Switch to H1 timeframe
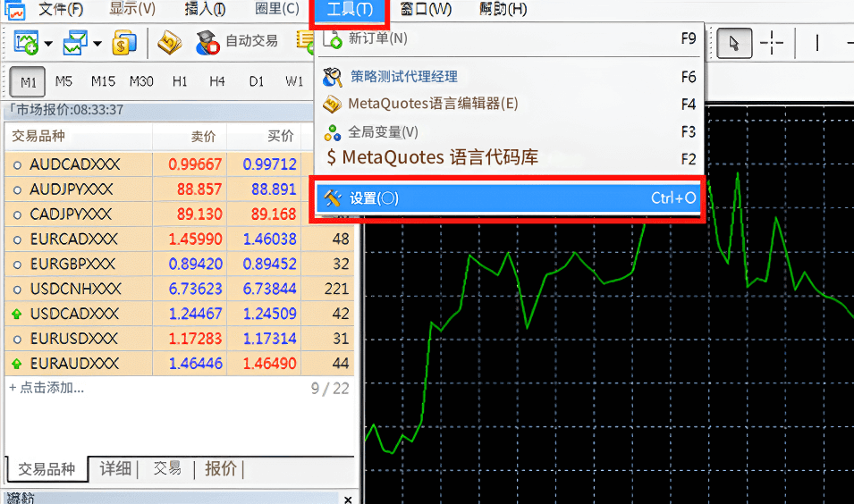This screenshot has height=504, width=854. pyautogui.click(x=180, y=81)
